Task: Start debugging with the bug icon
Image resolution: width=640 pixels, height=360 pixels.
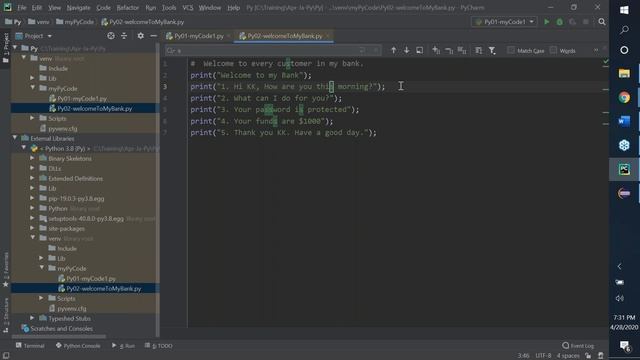Action: pos(560,22)
